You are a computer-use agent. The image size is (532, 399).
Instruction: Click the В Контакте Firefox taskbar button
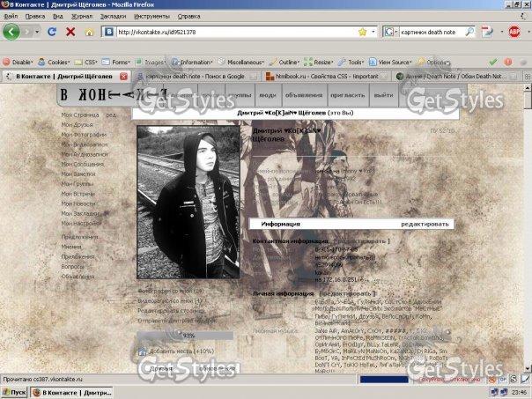click(x=71, y=393)
